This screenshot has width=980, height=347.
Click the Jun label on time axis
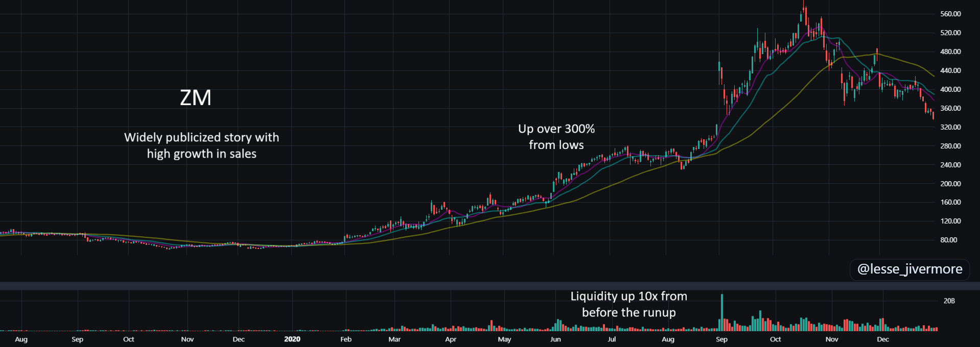click(555, 339)
